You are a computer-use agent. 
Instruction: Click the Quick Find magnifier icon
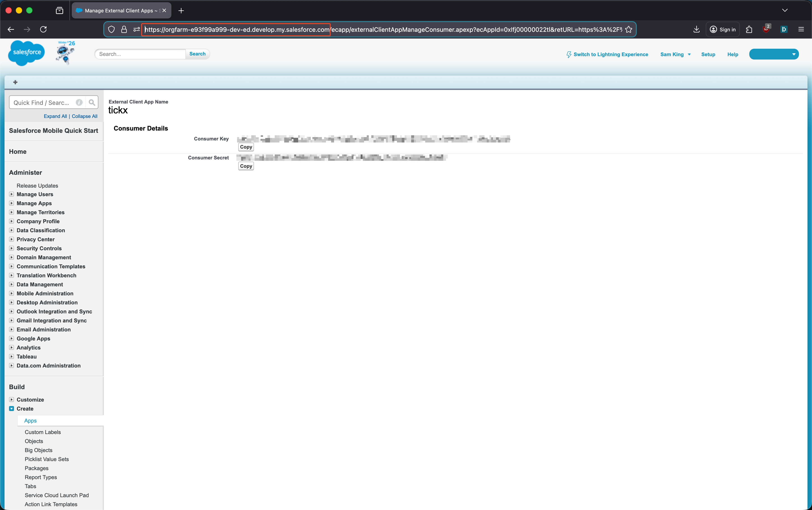click(x=92, y=102)
